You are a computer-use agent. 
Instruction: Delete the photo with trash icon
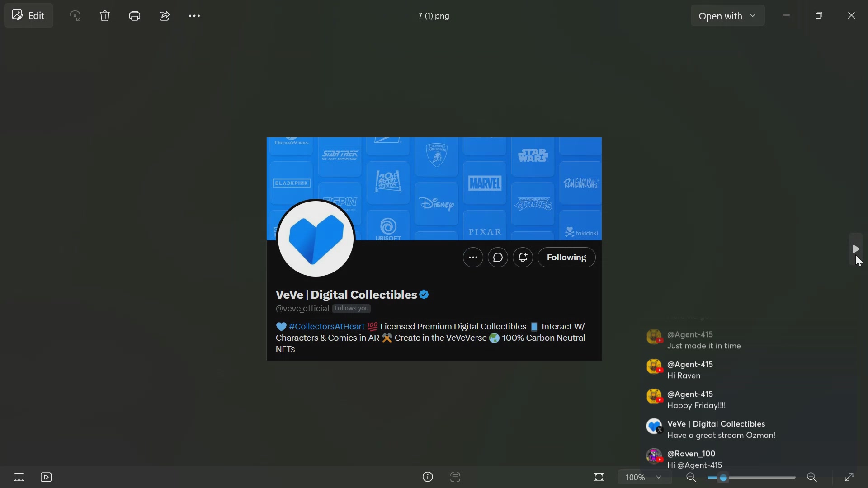105,16
